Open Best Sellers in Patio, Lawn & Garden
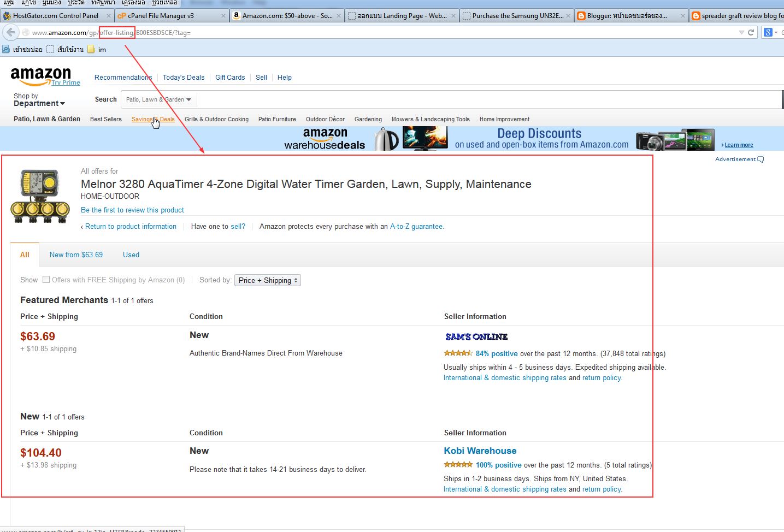Screen dimensions: 784x532 click(x=106, y=119)
